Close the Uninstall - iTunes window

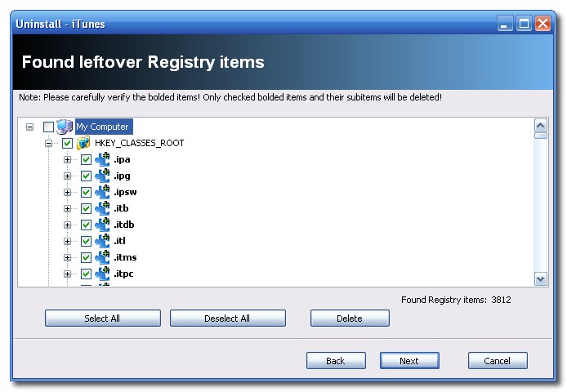542,24
